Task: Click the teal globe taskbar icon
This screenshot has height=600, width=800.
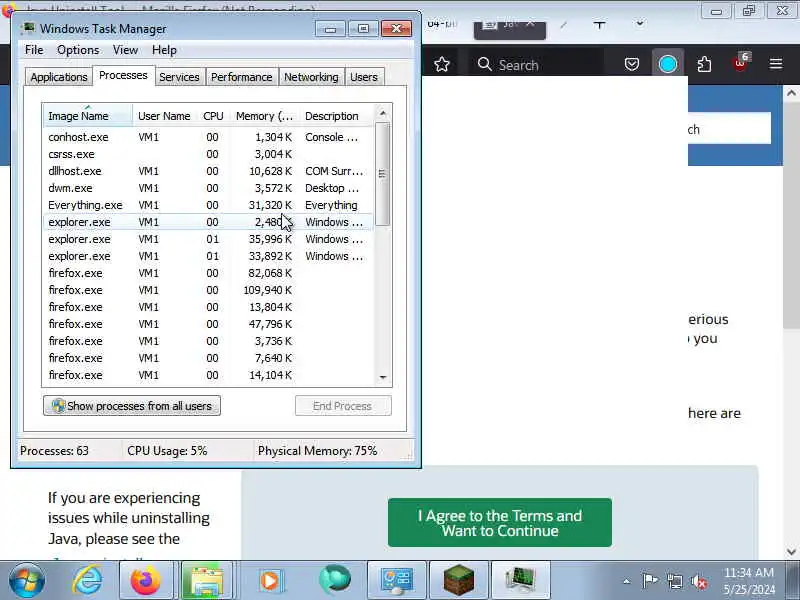Action: pos(335,580)
